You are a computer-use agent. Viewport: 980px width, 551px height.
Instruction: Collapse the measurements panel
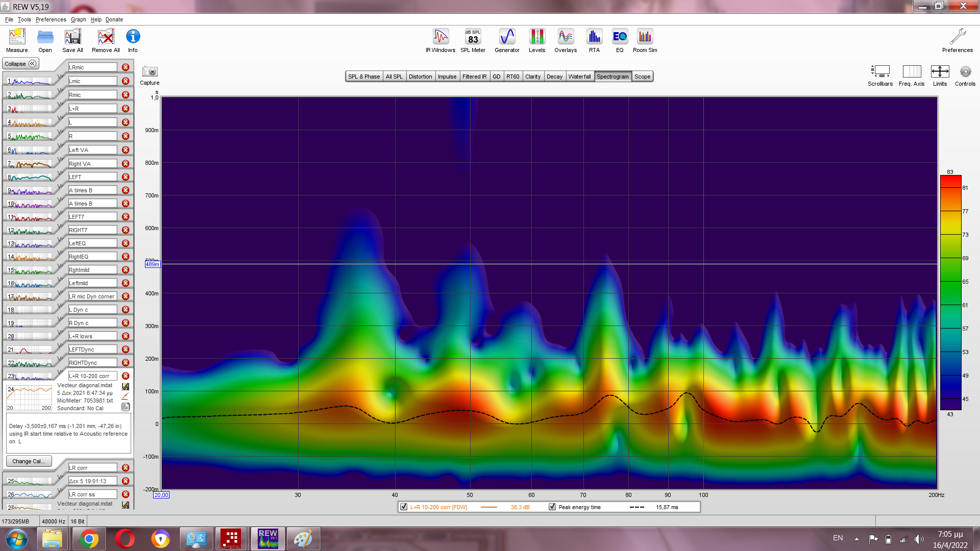click(x=20, y=64)
